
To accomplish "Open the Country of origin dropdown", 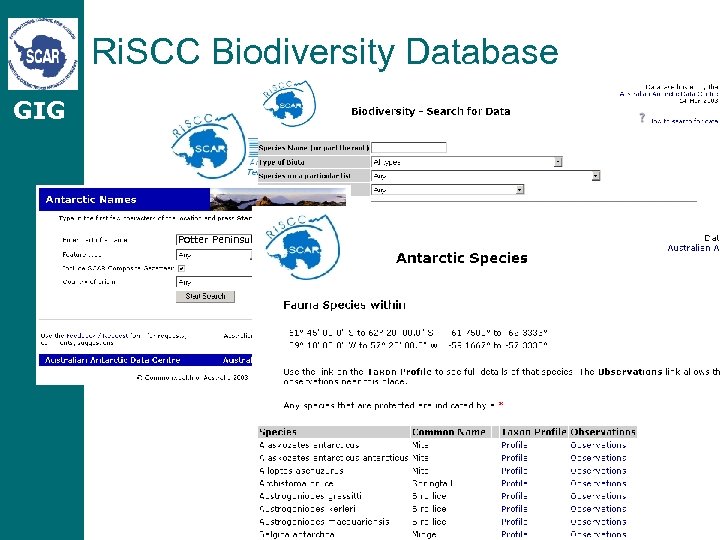I will pos(214,282).
